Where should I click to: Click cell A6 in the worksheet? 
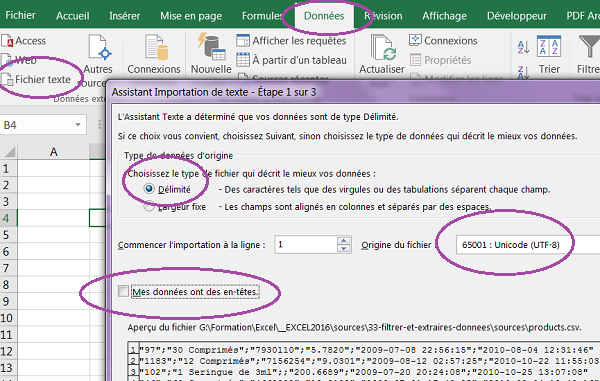(x=54, y=251)
